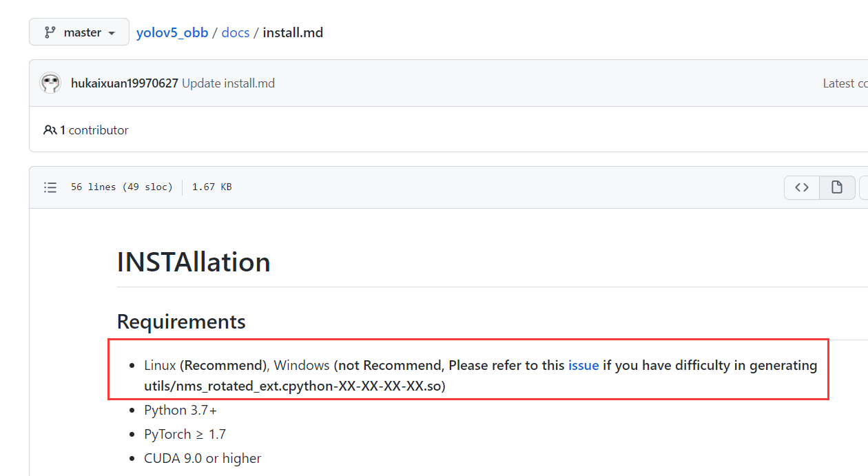This screenshot has height=476, width=868.
Task: Click the install.md breadcrumb label
Action: pyautogui.click(x=292, y=32)
